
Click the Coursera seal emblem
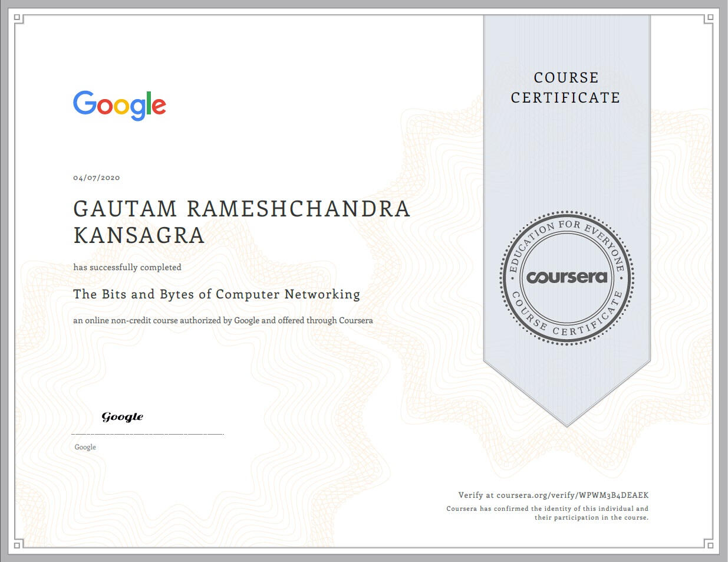[x=566, y=278]
